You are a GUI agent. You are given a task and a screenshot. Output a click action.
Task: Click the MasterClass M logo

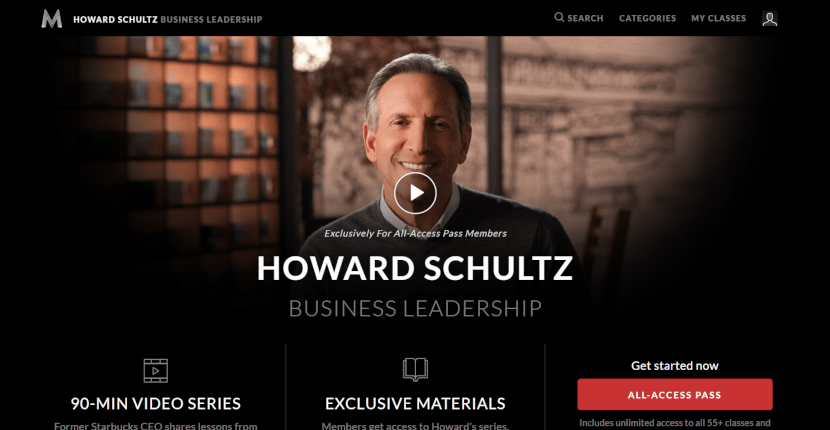coord(51,19)
